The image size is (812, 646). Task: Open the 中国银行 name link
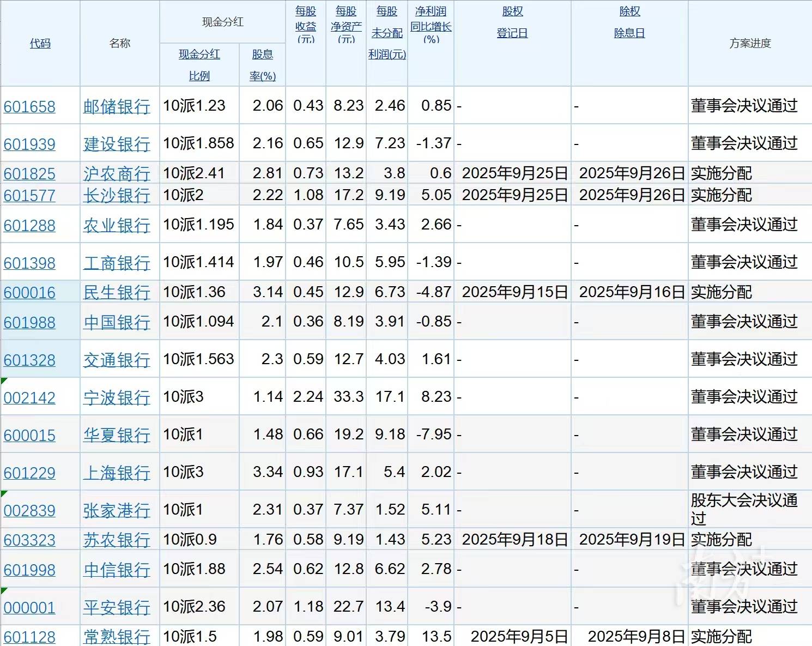coord(117,322)
